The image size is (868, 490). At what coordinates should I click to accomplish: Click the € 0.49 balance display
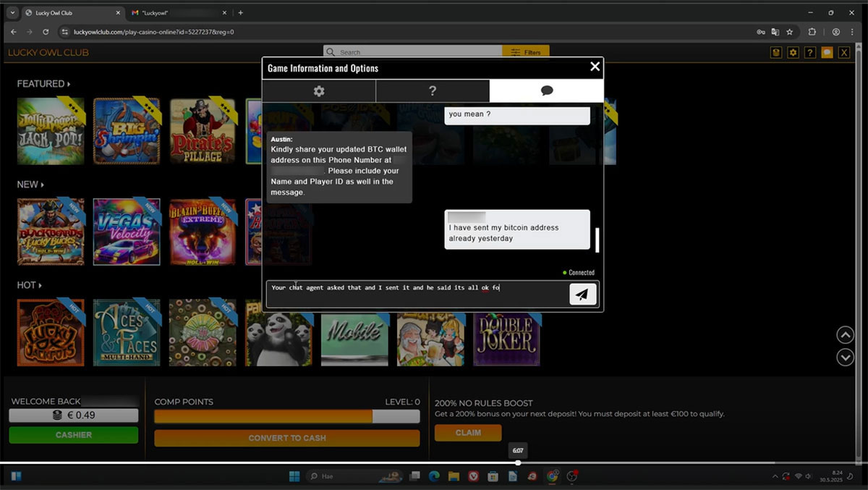pos(74,415)
